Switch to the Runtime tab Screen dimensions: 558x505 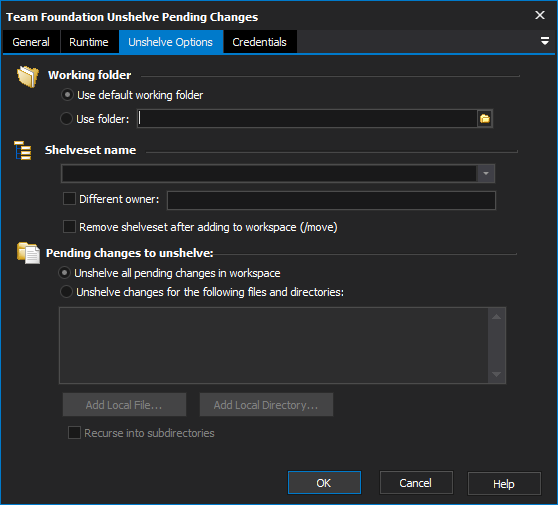coord(89,42)
